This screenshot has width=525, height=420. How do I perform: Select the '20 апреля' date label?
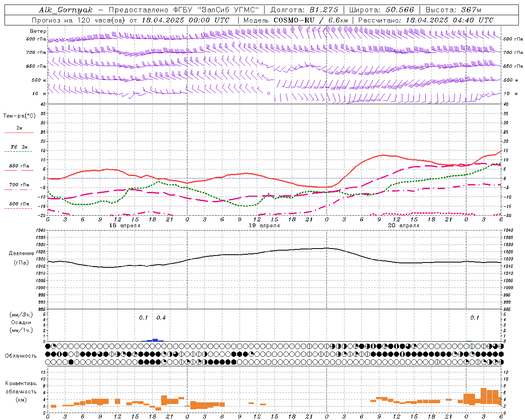point(404,226)
